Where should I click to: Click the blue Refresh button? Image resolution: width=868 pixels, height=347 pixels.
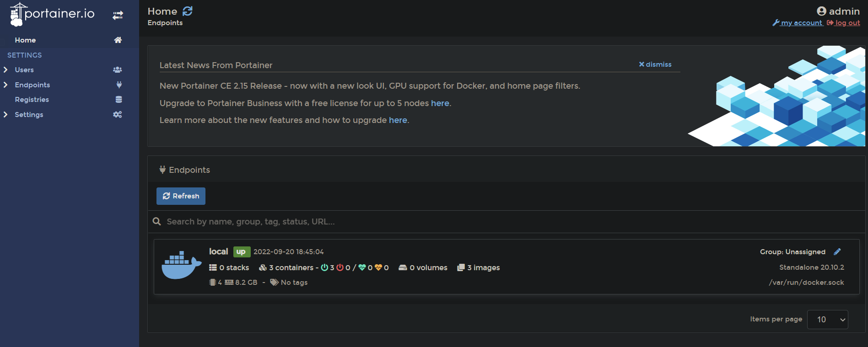(x=181, y=196)
